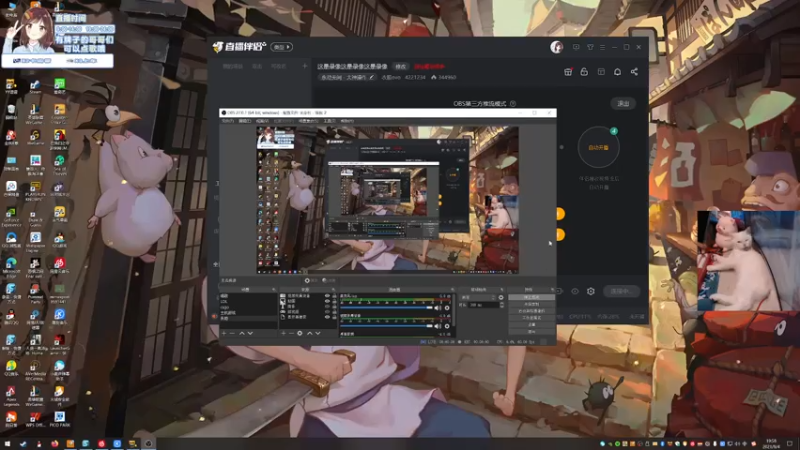Click the share icon in 直播伴侣
Image resolution: width=800 pixels, height=450 pixels.
click(x=634, y=72)
